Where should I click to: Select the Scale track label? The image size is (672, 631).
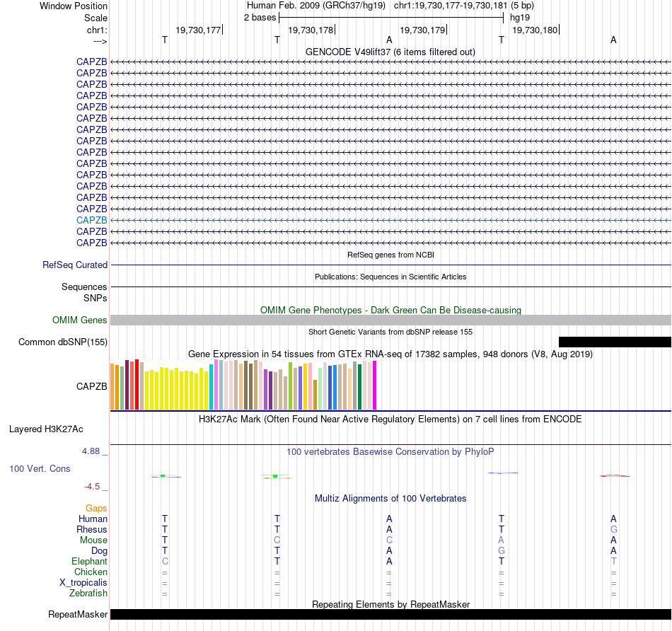tap(95, 18)
